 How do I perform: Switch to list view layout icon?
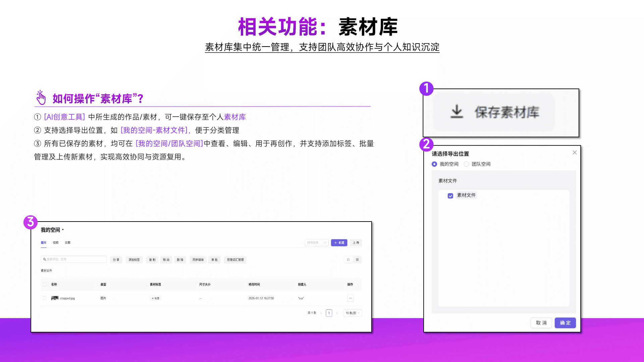348,260
